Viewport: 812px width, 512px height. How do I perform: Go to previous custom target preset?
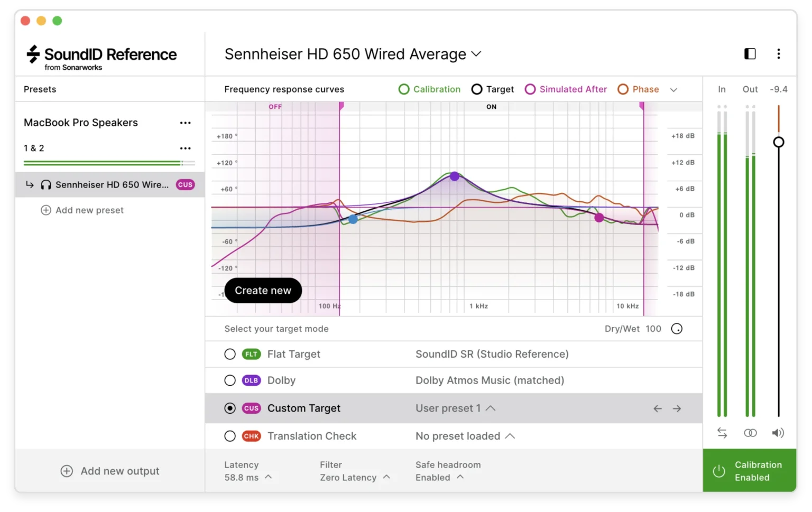click(x=657, y=408)
